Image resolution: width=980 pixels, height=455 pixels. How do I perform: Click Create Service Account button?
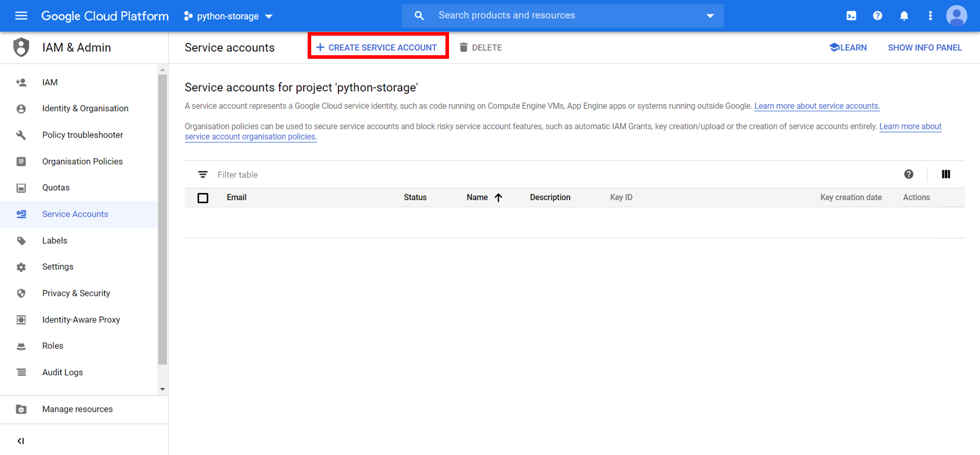(378, 48)
